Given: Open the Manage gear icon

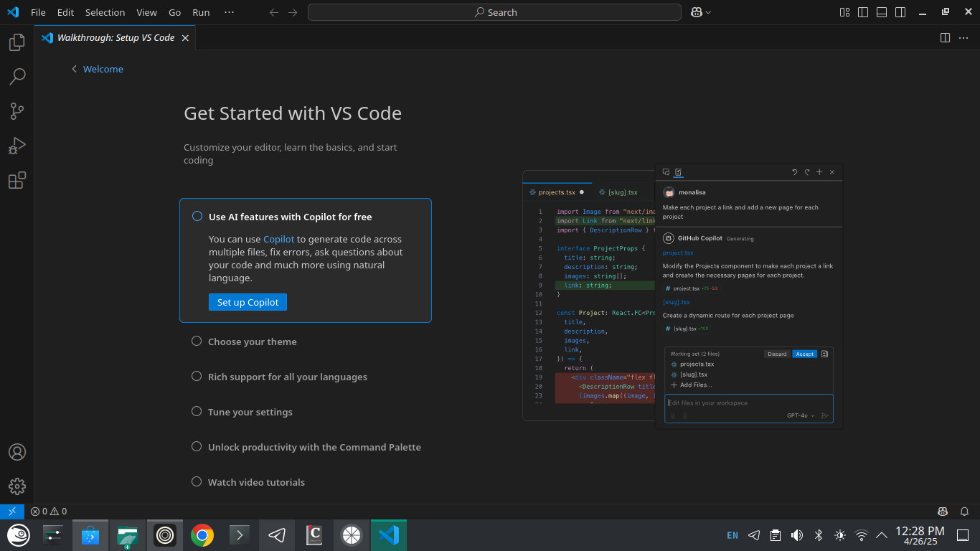Looking at the screenshot, I should point(17,486).
